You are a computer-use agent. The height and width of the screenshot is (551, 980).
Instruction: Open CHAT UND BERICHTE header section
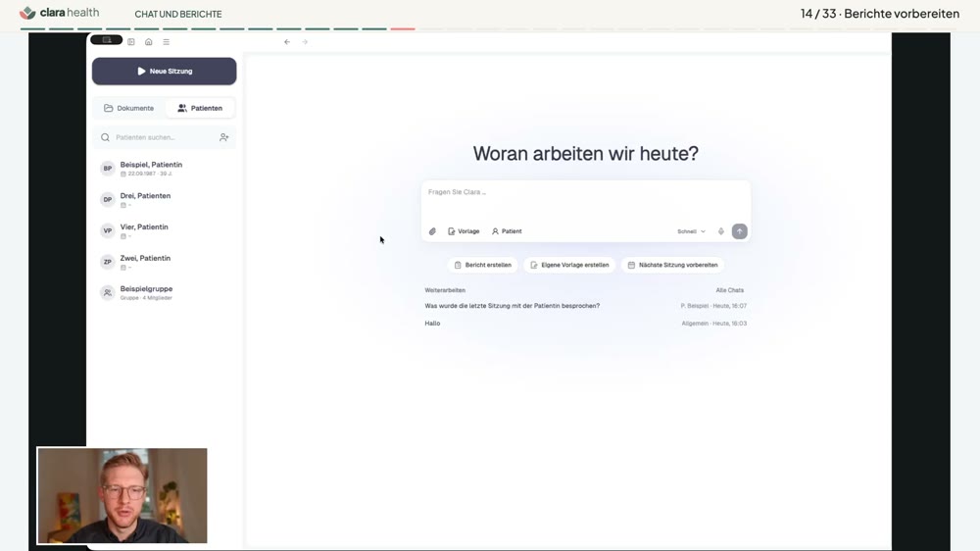(178, 14)
